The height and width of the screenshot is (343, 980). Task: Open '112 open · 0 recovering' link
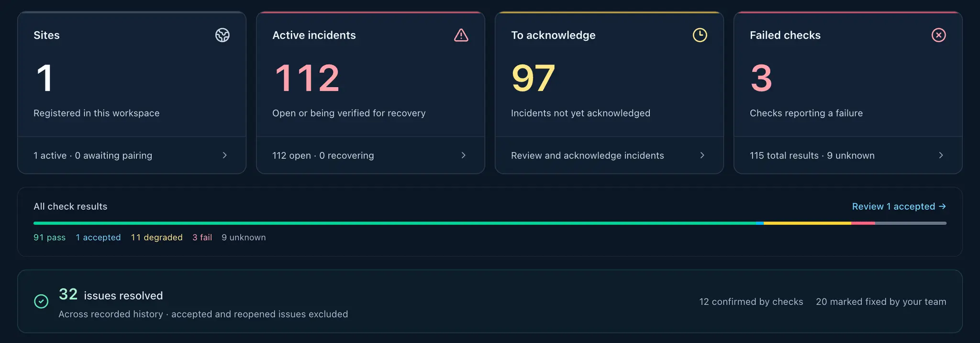(x=370, y=155)
